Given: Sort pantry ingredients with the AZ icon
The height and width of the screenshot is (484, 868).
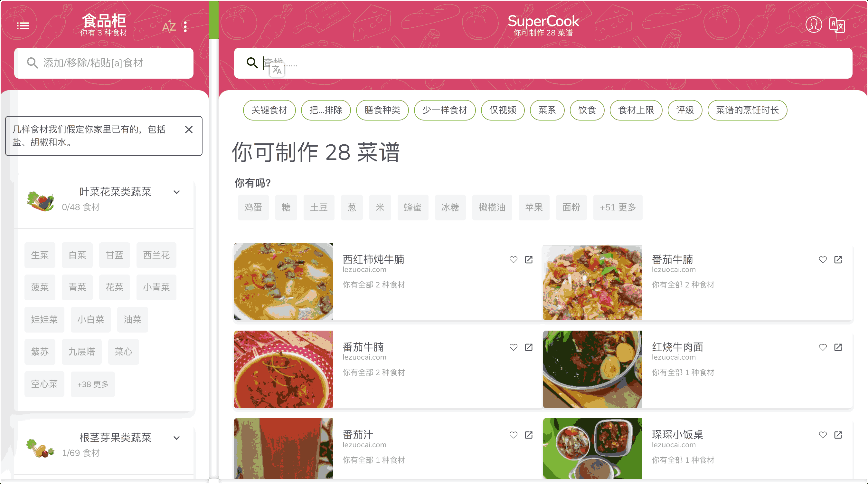Looking at the screenshot, I should coord(169,26).
